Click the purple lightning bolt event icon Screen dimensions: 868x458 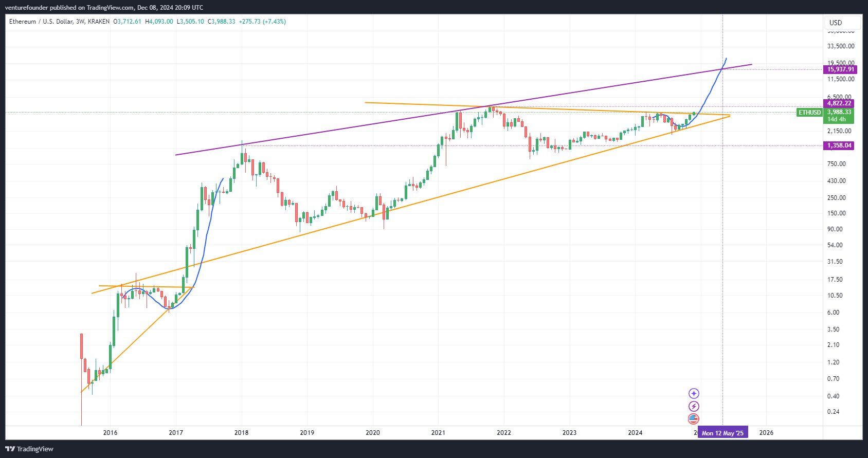pos(694,406)
